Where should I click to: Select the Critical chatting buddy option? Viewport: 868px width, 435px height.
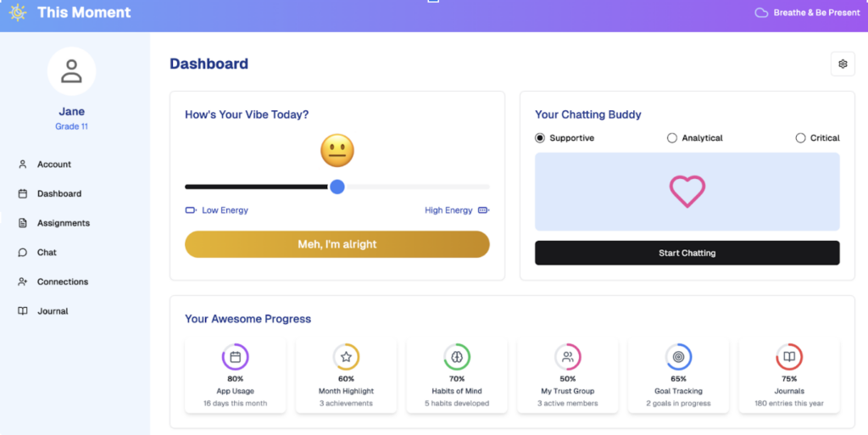[800, 138]
